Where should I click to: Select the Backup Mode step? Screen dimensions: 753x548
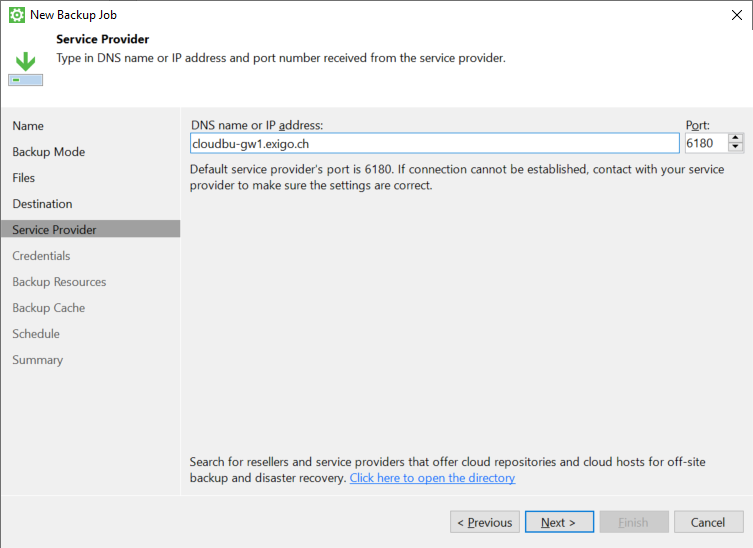(49, 152)
